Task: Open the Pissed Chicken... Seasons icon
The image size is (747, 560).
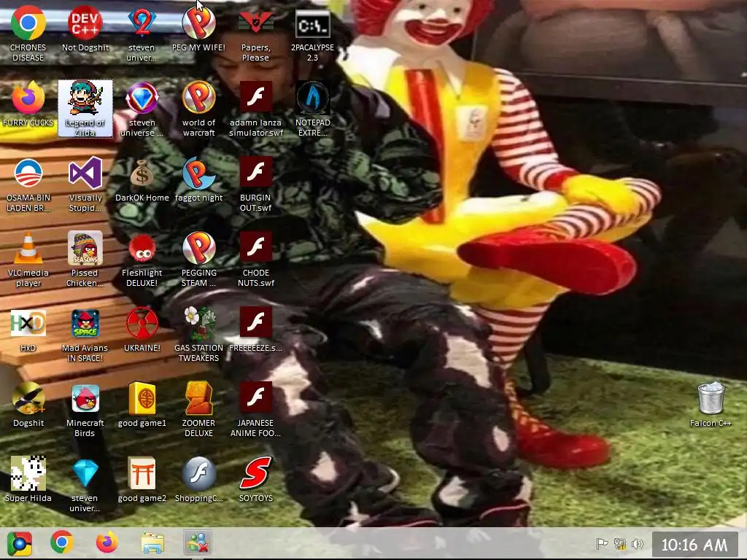Action: click(85, 248)
